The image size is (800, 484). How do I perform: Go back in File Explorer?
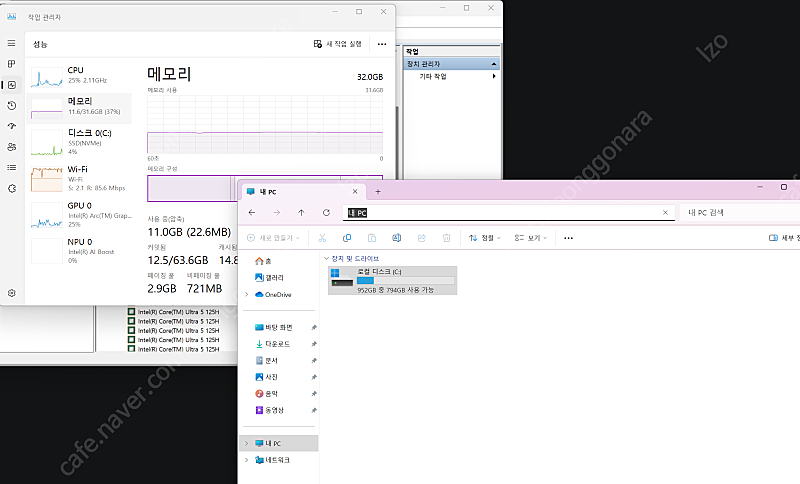tap(252, 213)
